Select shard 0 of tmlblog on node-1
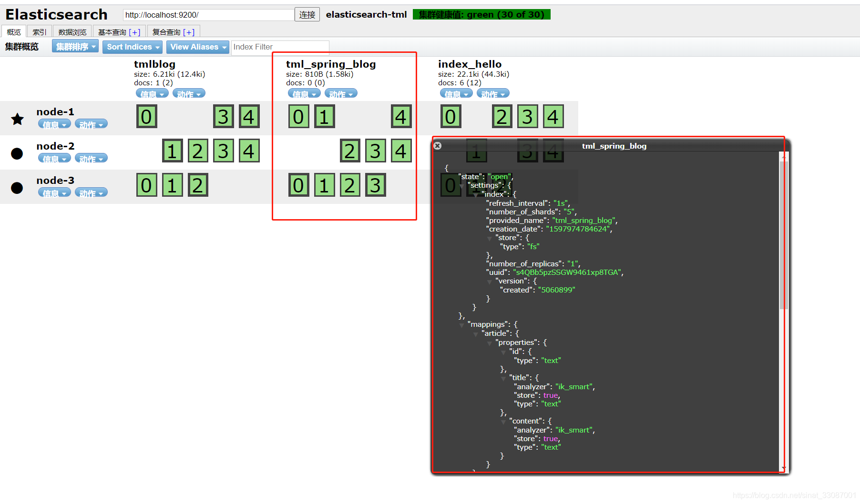 (147, 117)
